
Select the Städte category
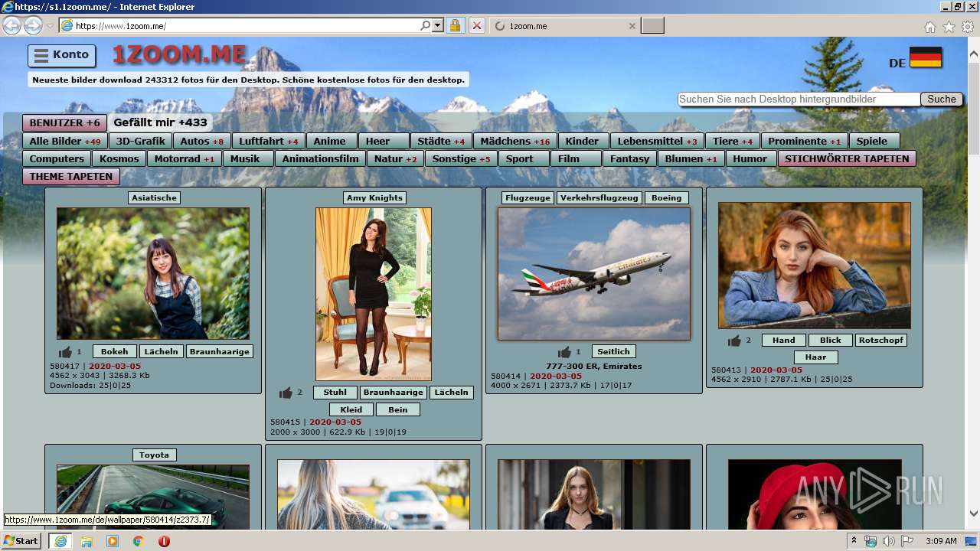[x=441, y=141]
